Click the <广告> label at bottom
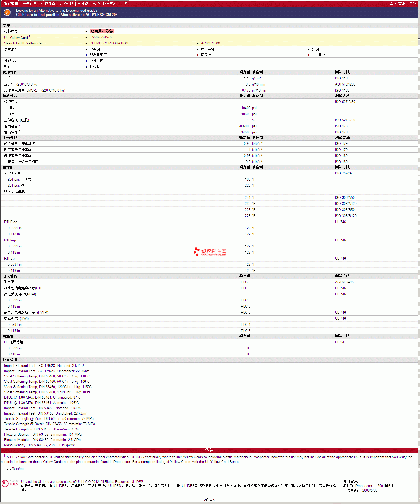This screenshot has height=504, width=420. coord(209,500)
